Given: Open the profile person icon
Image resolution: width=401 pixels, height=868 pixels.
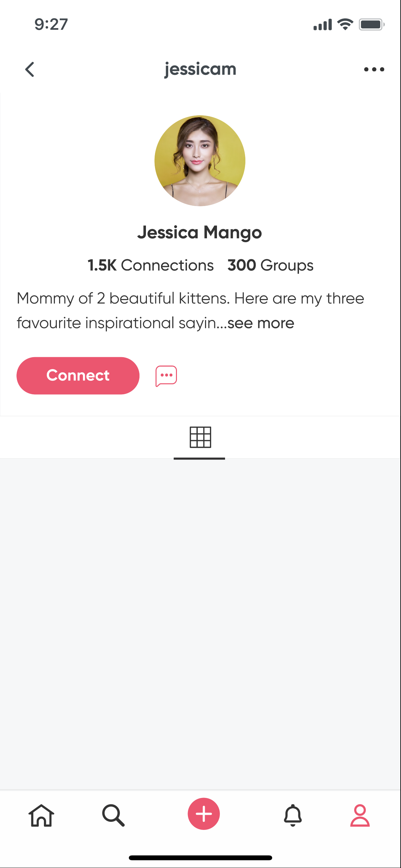Looking at the screenshot, I should [360, 815].
